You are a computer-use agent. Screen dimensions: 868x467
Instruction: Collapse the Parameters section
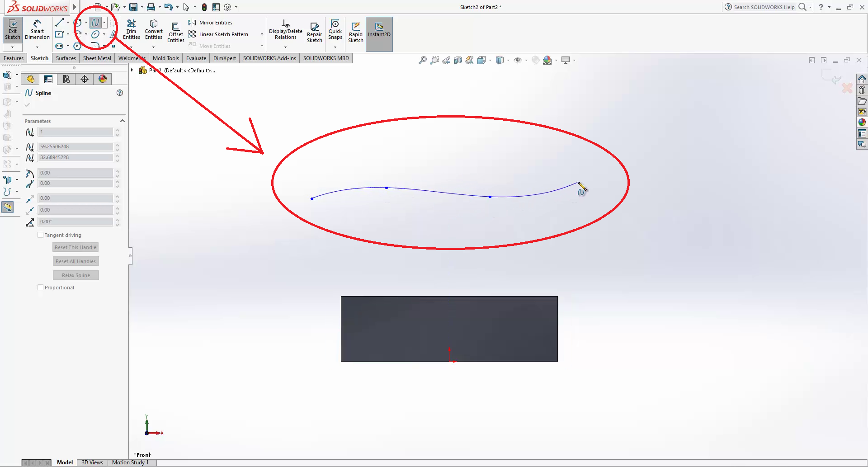[122, 121]
